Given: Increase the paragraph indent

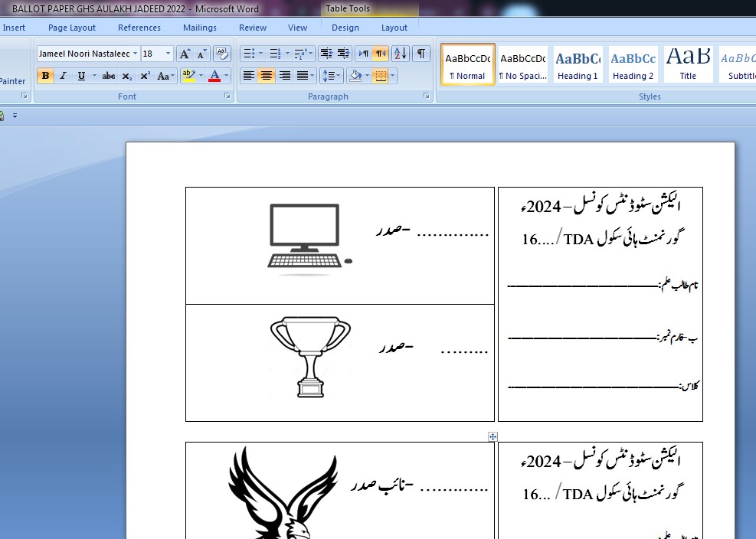Looking at the screenshot, I should pos(343,54).
